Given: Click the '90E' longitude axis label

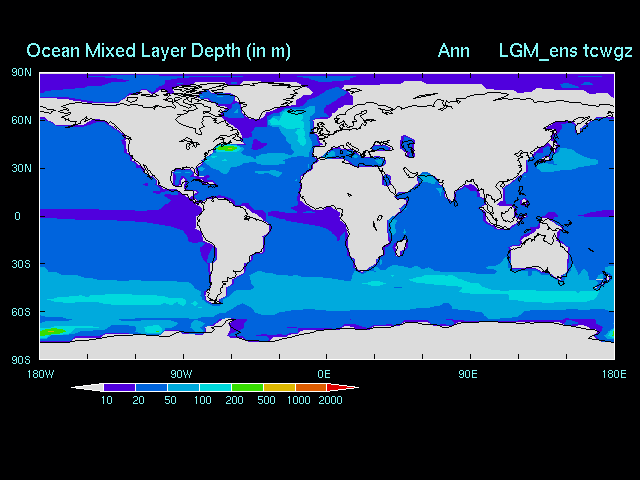Looking at the screenshot, I should tap(467, 374).
